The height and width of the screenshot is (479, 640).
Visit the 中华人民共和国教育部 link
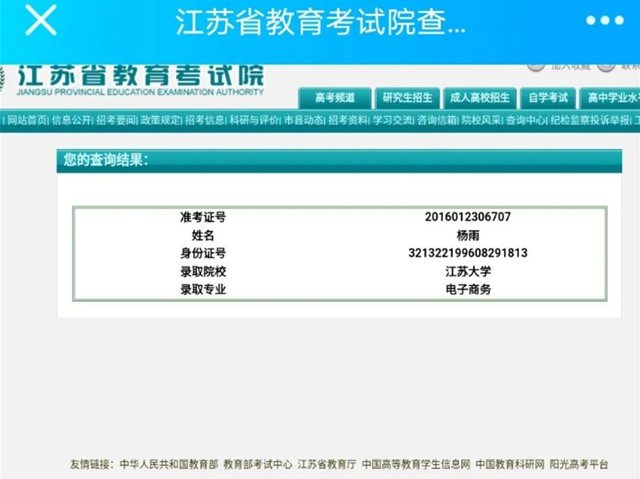[168, 464]
